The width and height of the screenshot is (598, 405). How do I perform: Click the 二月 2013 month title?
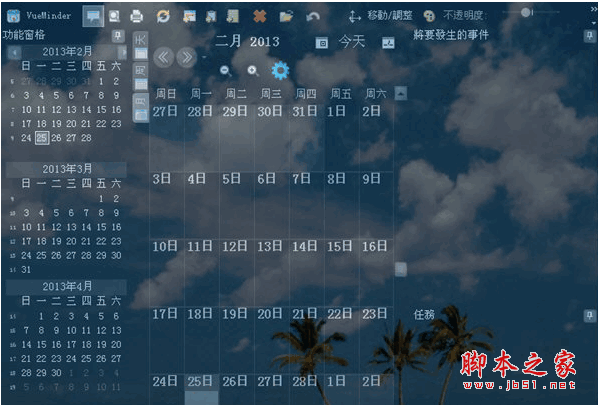click(x=247, y=41)
